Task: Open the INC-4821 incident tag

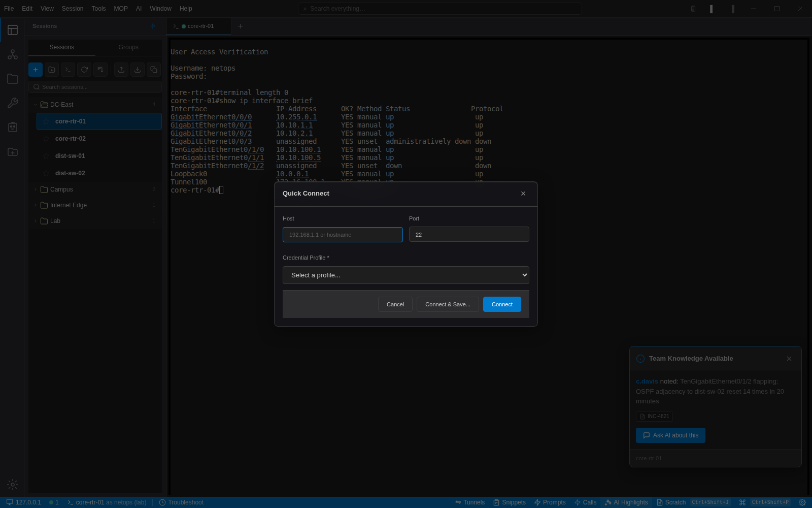Action: pyautogui.click(x=654, y=417)
